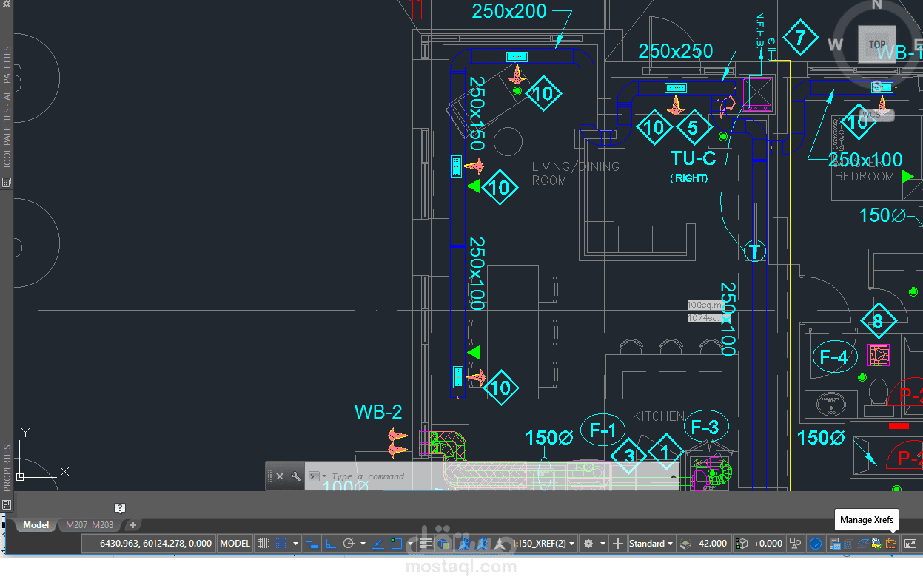The image size is (923, 588).
Task: Select the 250x250 duct size label
Action: coord(676,51)
